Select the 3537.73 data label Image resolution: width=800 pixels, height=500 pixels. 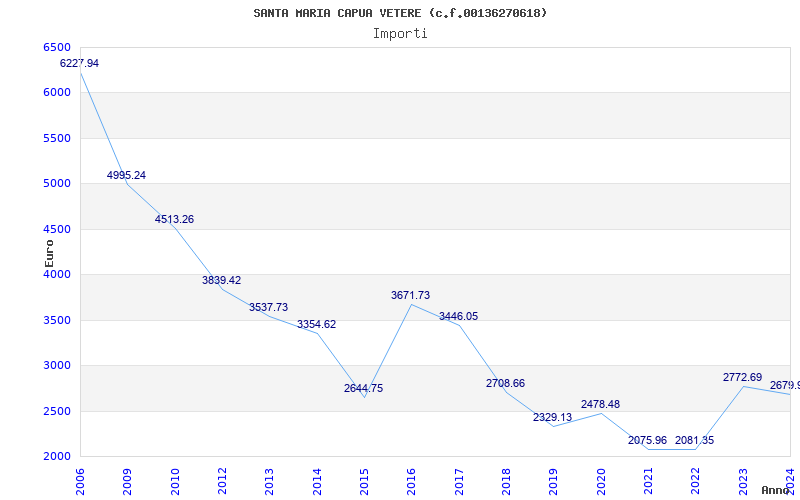[x=268, y=307]
